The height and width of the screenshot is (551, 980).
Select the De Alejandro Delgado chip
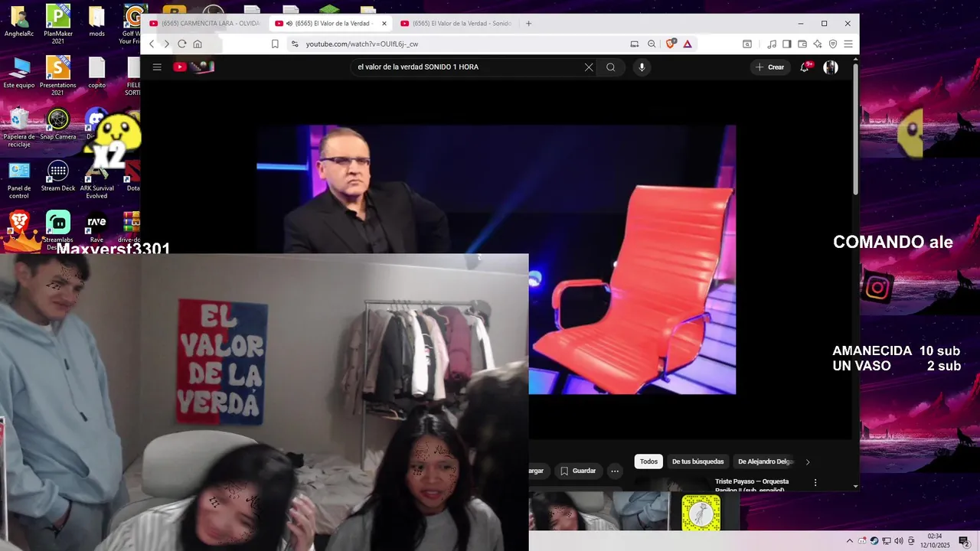click(765, 461)
